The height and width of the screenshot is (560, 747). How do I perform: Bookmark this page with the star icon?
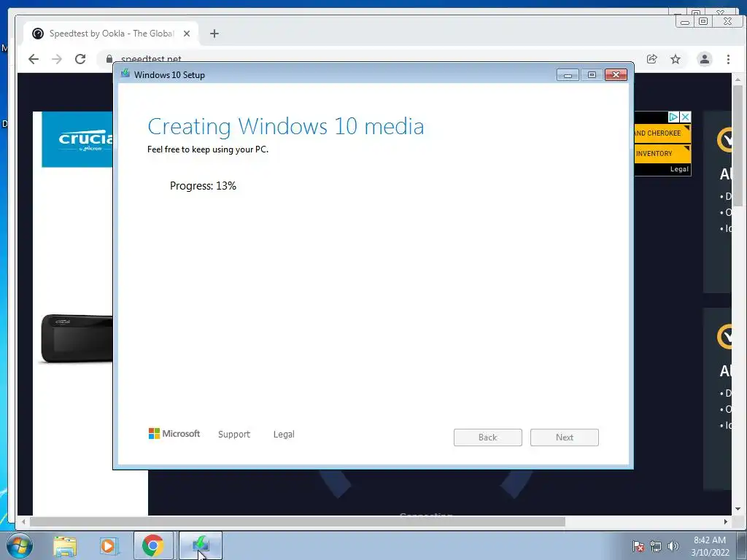(x=675, y=59)
